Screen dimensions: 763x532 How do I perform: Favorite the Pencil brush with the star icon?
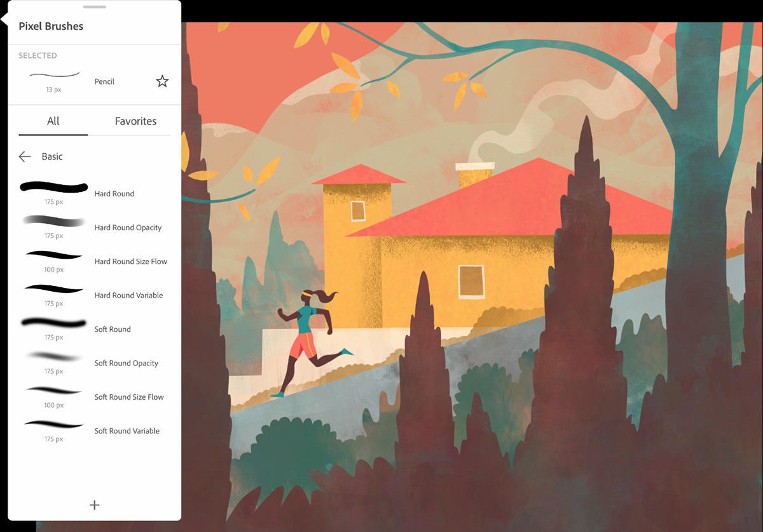[x=162, y=81]
